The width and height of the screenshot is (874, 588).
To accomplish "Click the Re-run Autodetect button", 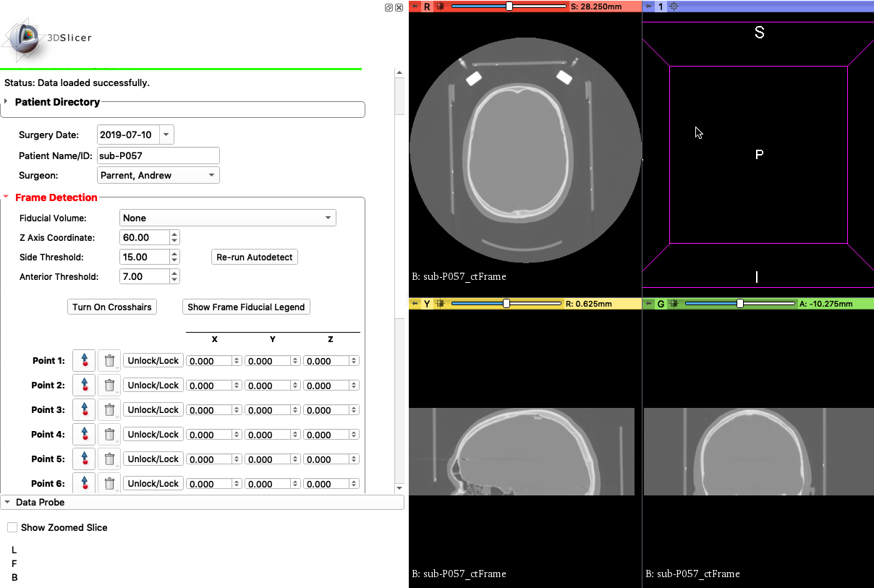I will [255, 257].
